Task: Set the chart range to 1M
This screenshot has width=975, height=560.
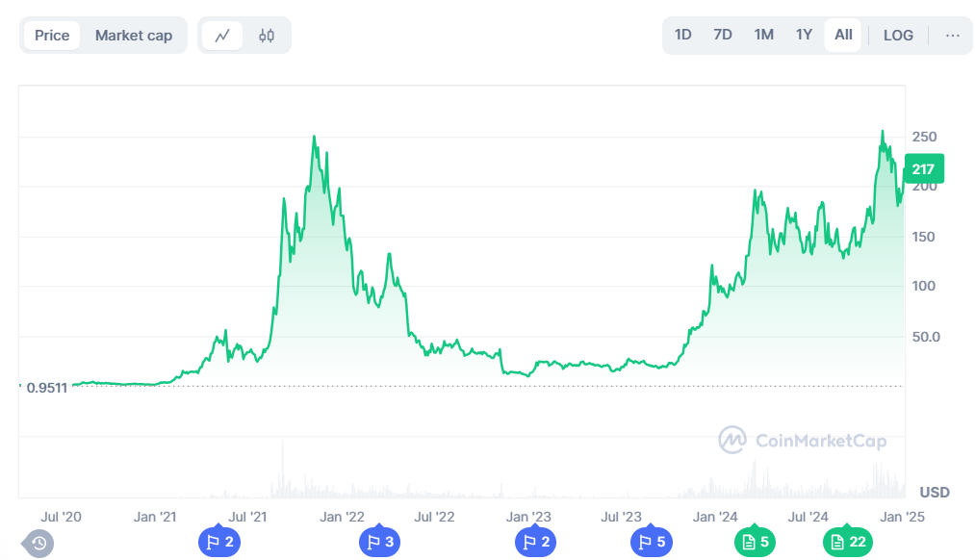Action: click(x=763, y=35)
